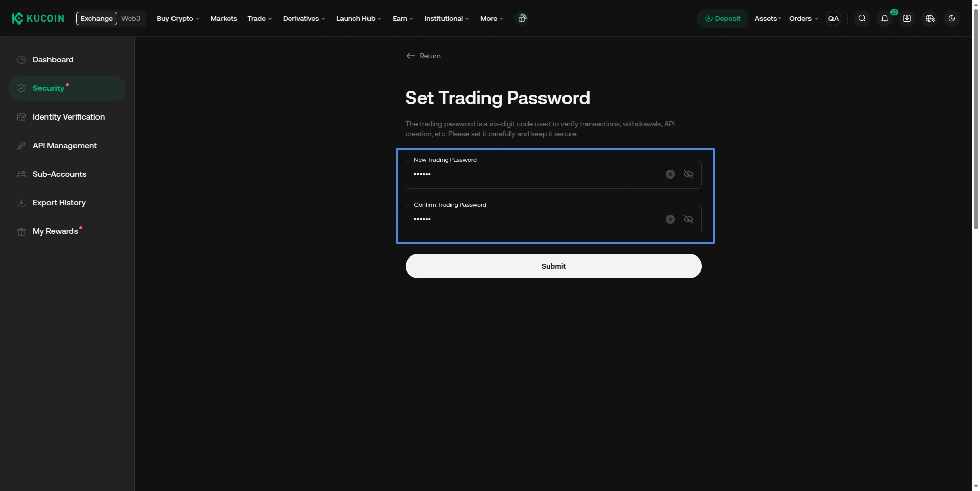The image size is (980, 491).
Task: Open Export History section
Action: tap(67, 203)
